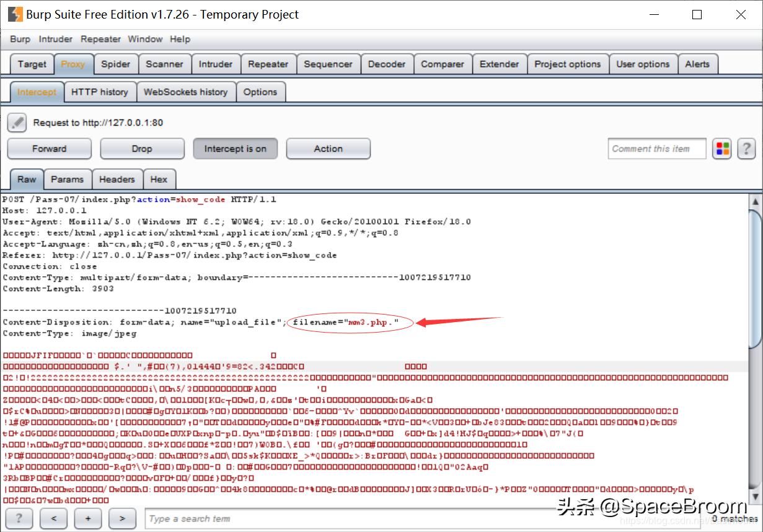Select the Intercept sub-tab
This screenshot has height=532, width=763.
coord(37,92)
